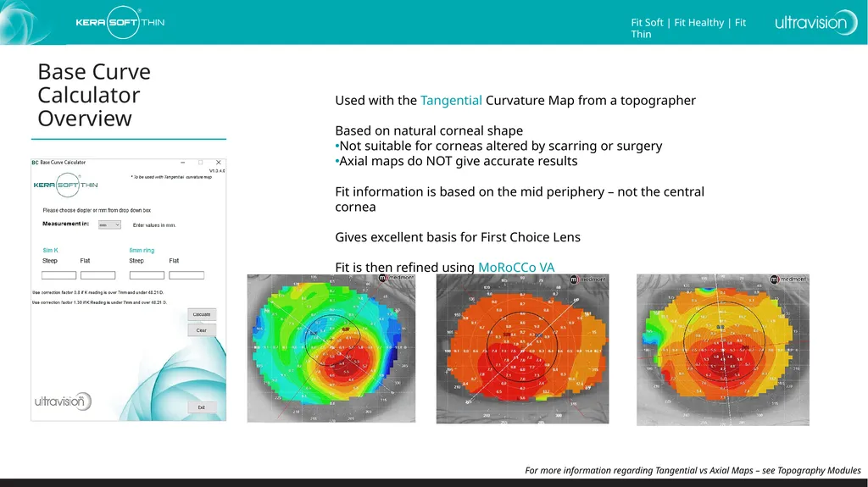Close the Base Curve Calculator window
The height and width of the screenshot is (487, 868).
[218, 163]
